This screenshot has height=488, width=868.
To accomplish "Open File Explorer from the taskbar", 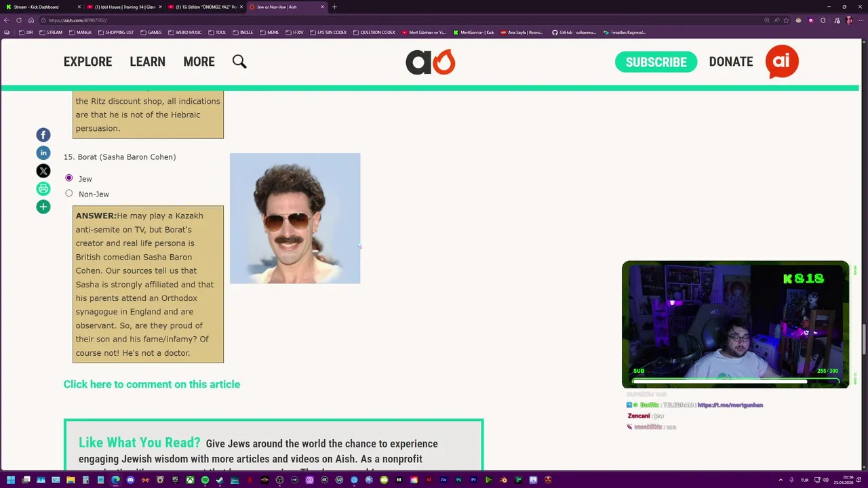I will pyautogui.click(x=70, y=480).
